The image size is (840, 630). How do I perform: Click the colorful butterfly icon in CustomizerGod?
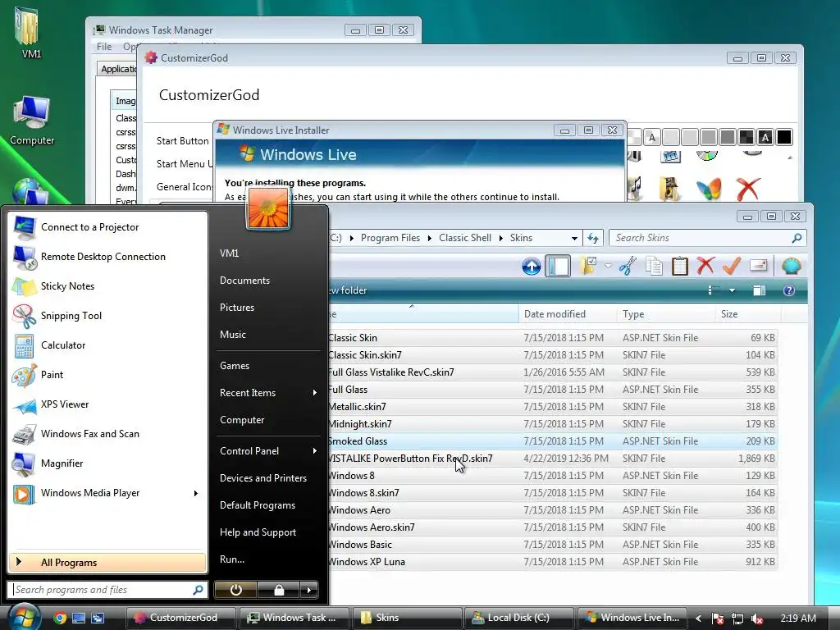pos(708,189)
